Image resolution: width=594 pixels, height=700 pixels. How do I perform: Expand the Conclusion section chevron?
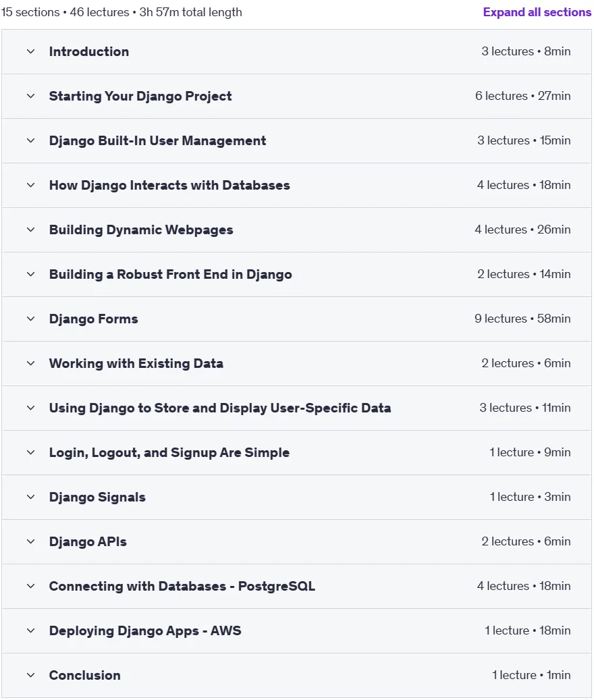[x=31, y=676]
